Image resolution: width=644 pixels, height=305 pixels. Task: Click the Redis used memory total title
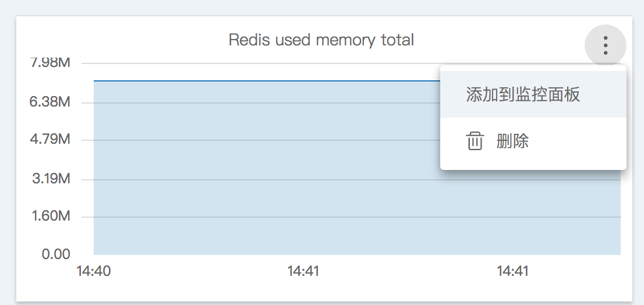coord(321,40)
